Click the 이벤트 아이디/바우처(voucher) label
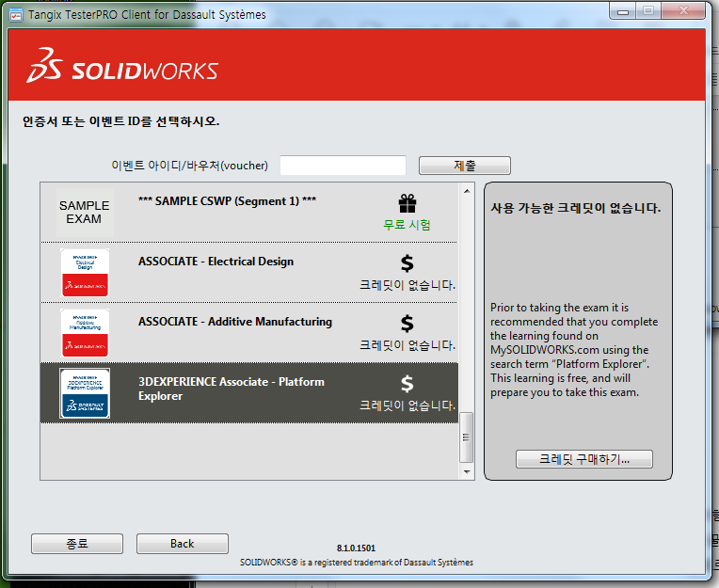This screenshot has width=719, height=588. 190,166
